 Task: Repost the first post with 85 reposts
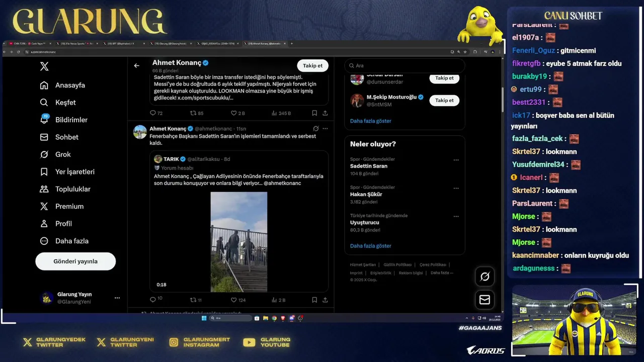click(x=196, y=113)
